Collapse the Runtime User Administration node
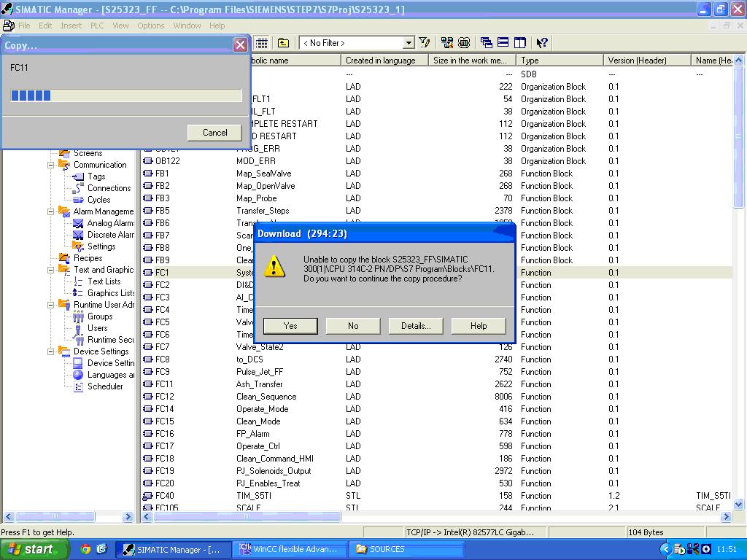The image size is (747, 560). pyautogui.click(x=51, y=306)
